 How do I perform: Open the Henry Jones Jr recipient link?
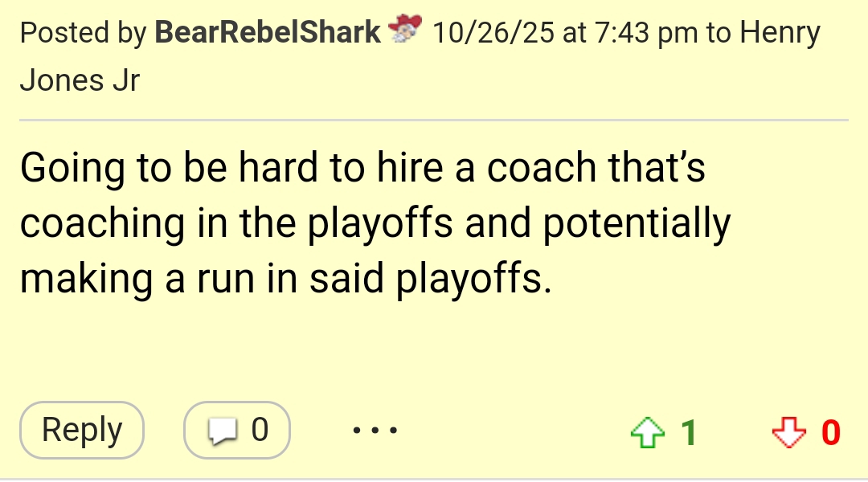(779, 33)
